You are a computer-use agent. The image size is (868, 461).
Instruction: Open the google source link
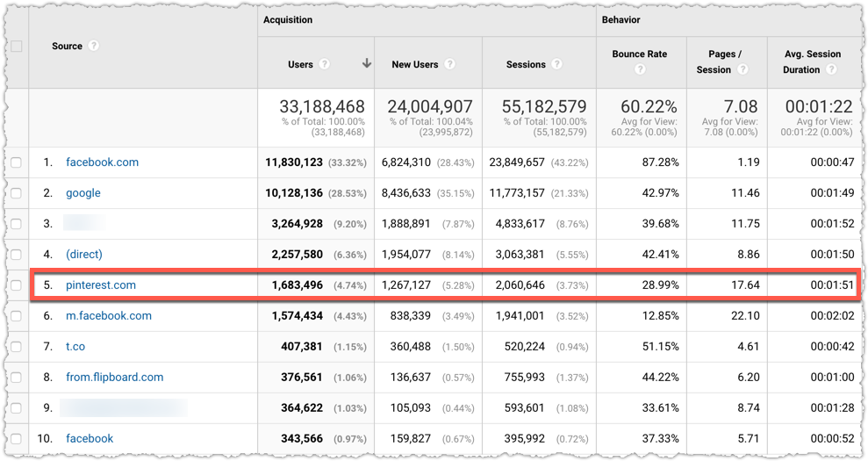[83, 193]
